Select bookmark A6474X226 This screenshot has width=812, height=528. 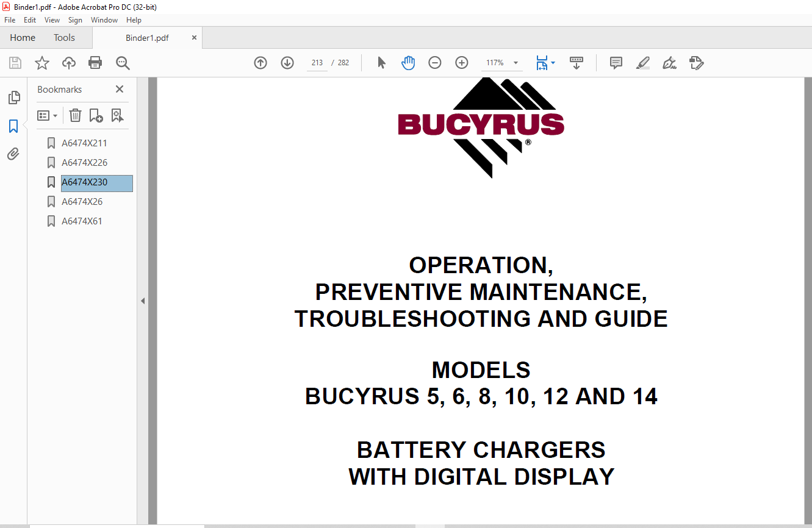click(84, 163)
